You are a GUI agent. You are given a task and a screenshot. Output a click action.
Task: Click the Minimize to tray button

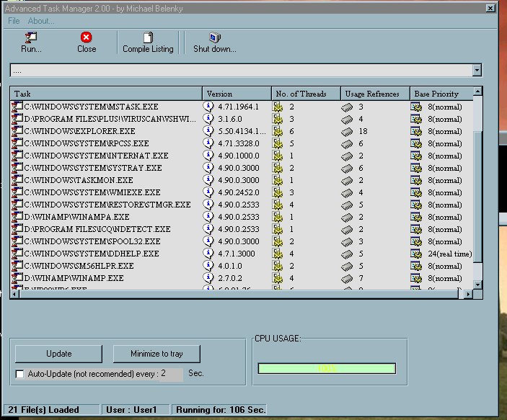(x=156, y=354)
